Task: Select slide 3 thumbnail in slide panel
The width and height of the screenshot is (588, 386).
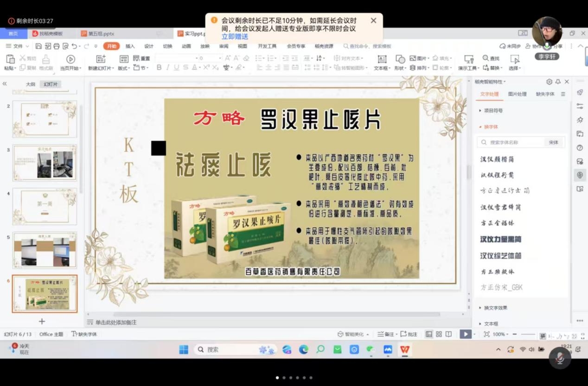Action: pos(45,163)
